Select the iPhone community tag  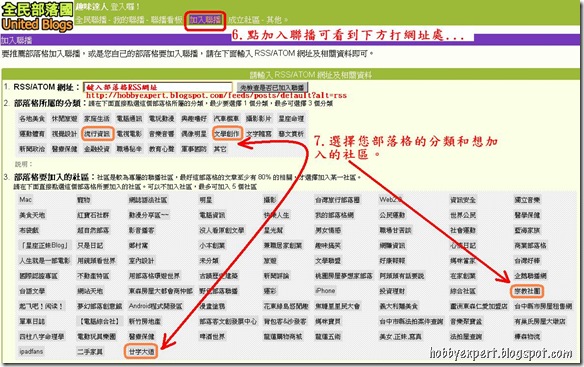click(x=325, y=291)
